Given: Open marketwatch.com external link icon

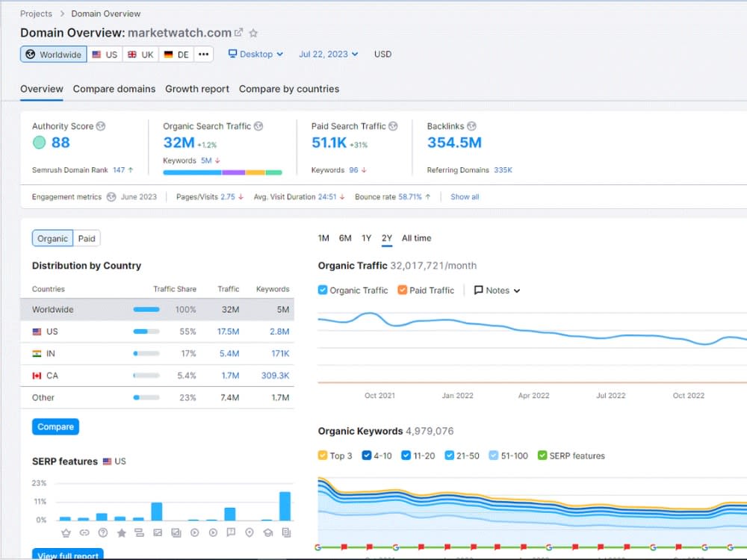Looking at the screenshot, I should click(239, 32).
